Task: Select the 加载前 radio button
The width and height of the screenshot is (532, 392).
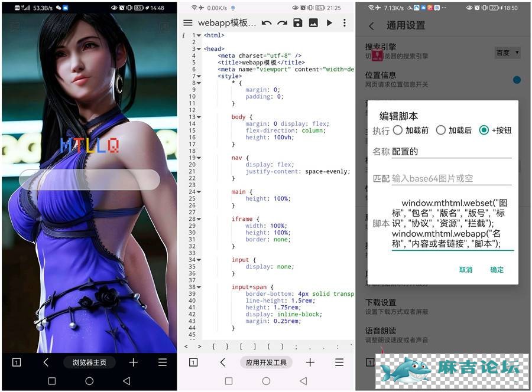Action: pos(398,130)
